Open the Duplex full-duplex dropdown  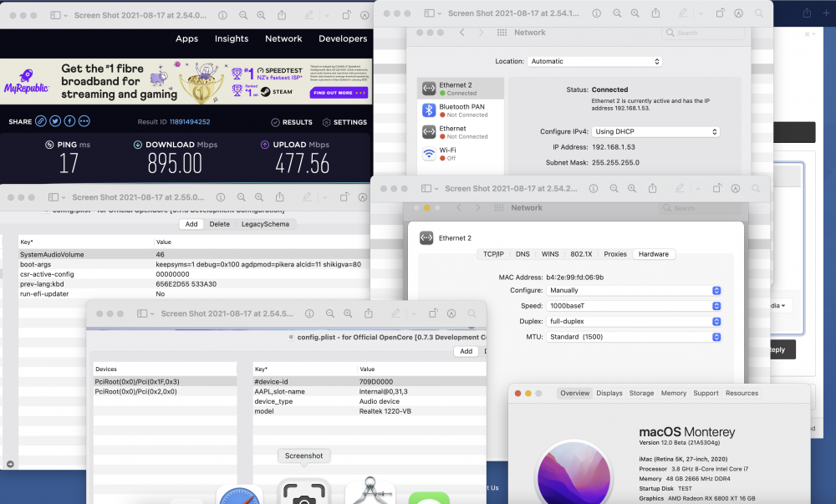pos(634,321)
